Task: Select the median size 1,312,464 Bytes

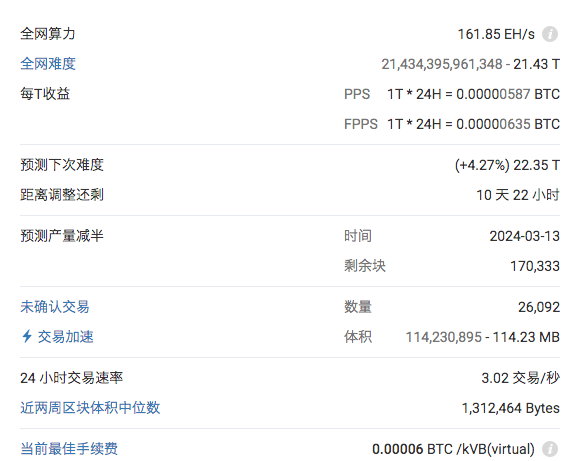Action: (510, 409)
